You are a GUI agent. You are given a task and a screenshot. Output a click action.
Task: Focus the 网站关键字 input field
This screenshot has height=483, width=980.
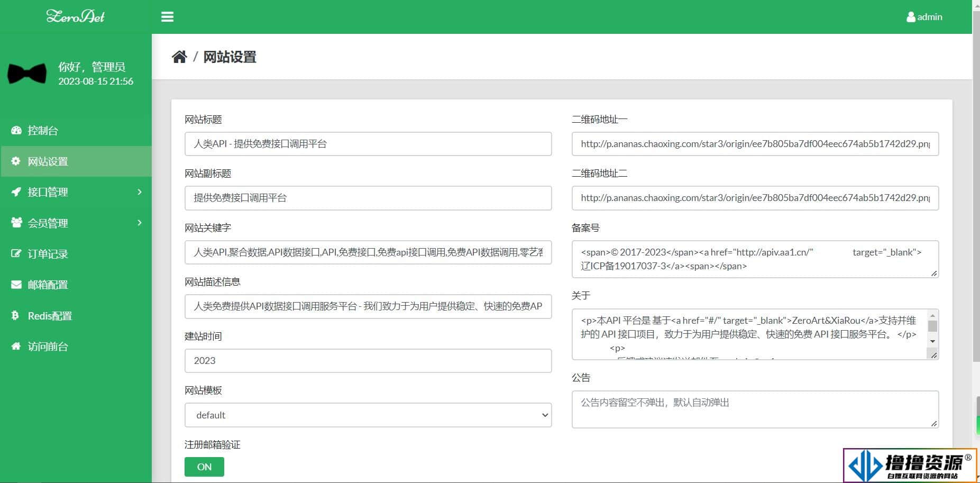point(368,252)
